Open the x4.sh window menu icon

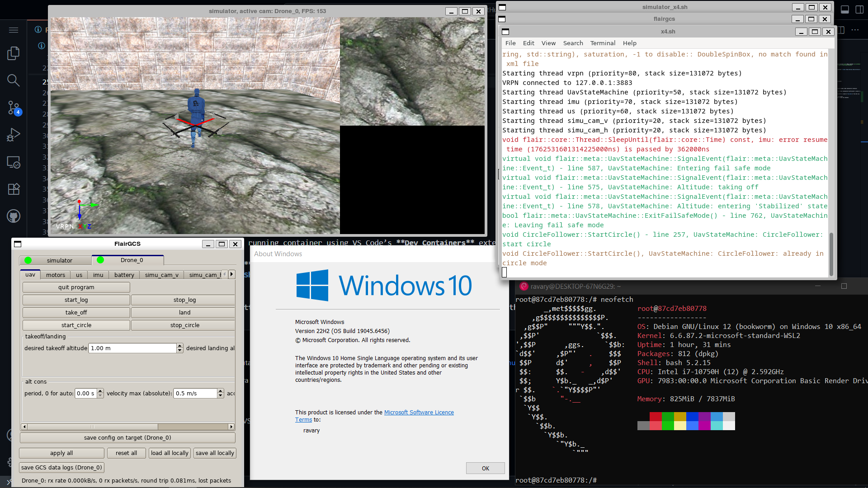[x=505, y=32]
